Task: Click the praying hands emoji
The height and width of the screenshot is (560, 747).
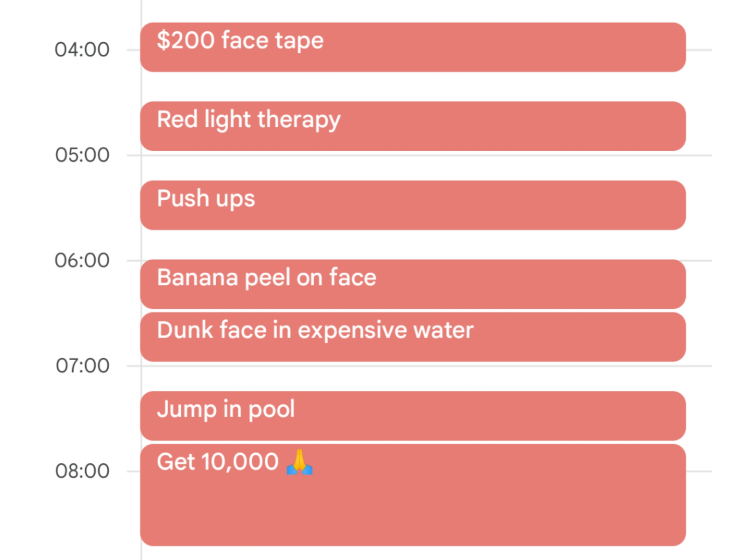Action: [x=299, y=462]
